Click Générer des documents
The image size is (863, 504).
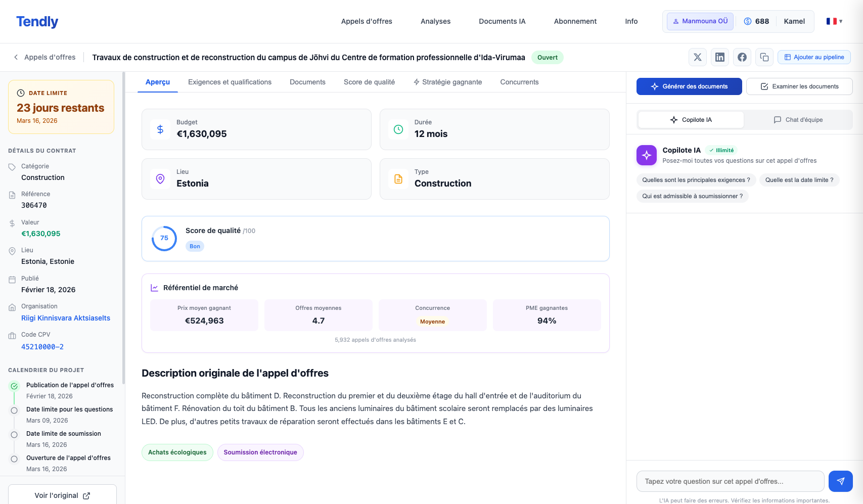[689, 86]
